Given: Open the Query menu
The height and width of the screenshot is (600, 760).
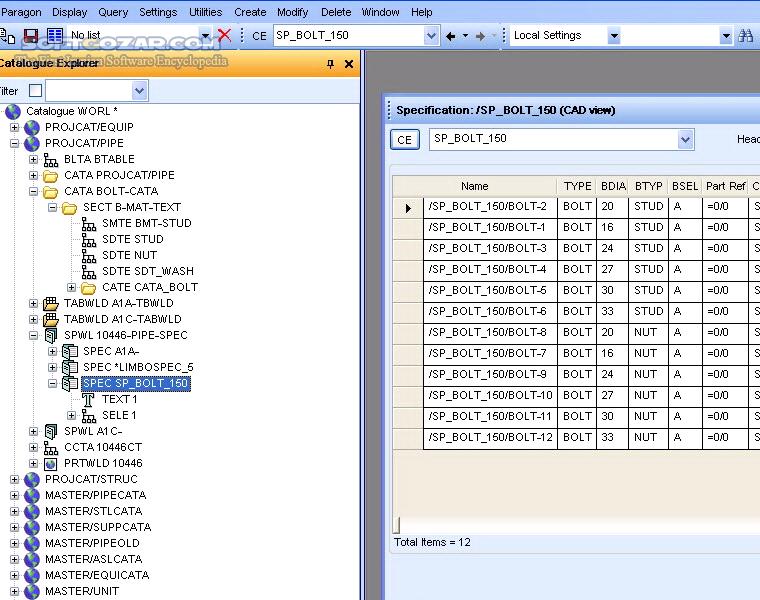Looking at the screenshot, I should [x=113, y=12].
